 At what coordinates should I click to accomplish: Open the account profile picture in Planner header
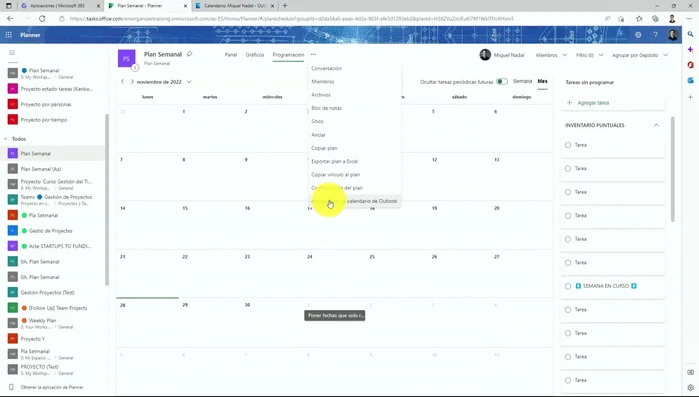click(673, 35)
